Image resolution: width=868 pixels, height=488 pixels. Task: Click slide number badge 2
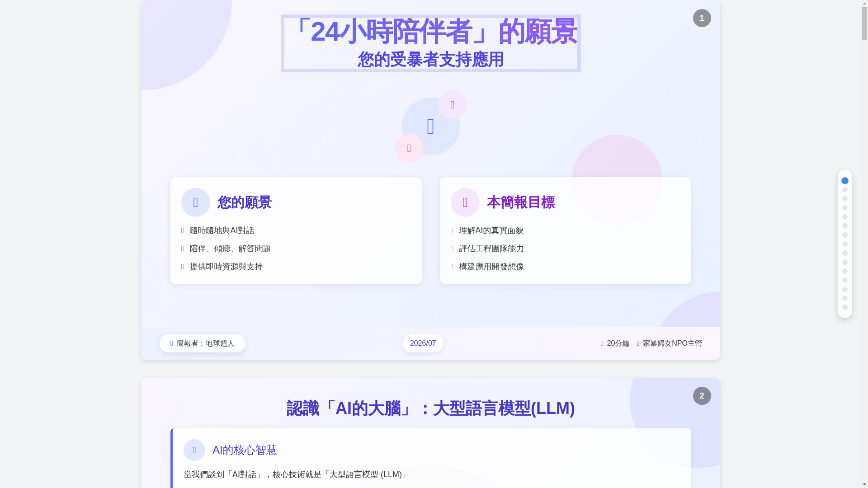point(702,396)
